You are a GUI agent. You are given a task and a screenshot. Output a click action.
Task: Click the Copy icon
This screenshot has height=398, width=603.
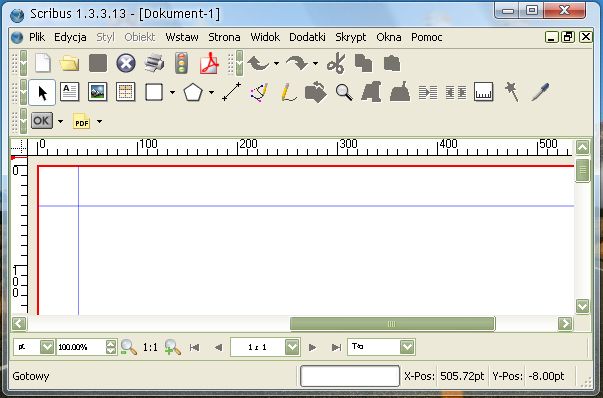point(363,63)
